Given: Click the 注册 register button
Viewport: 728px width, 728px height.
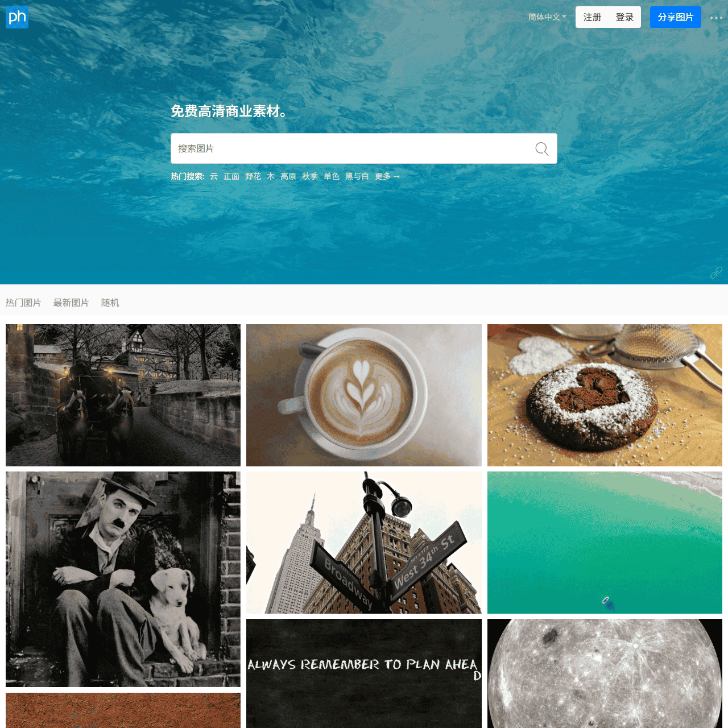Looking at the screenshot, I should click(x=592, y=17).
